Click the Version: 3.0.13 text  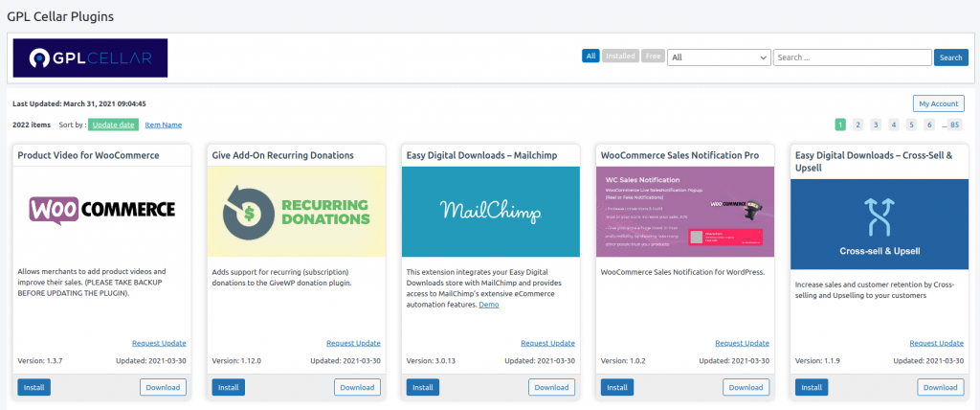click(430, 361)
